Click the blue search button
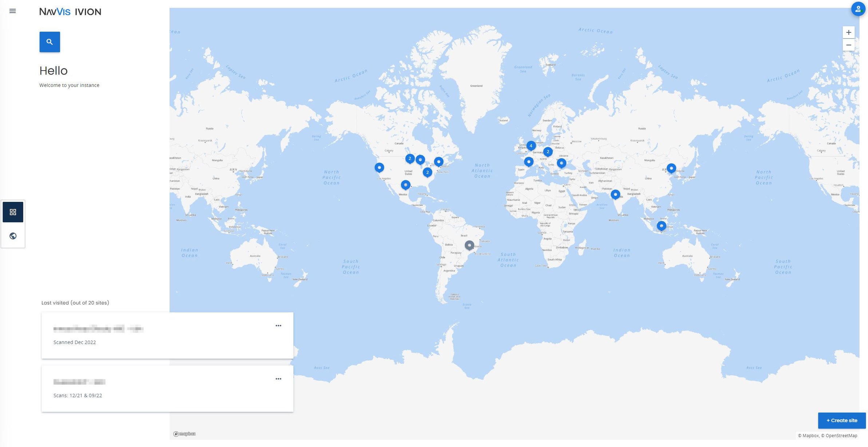This screenshot has width=868, height=447. (49, 42)
